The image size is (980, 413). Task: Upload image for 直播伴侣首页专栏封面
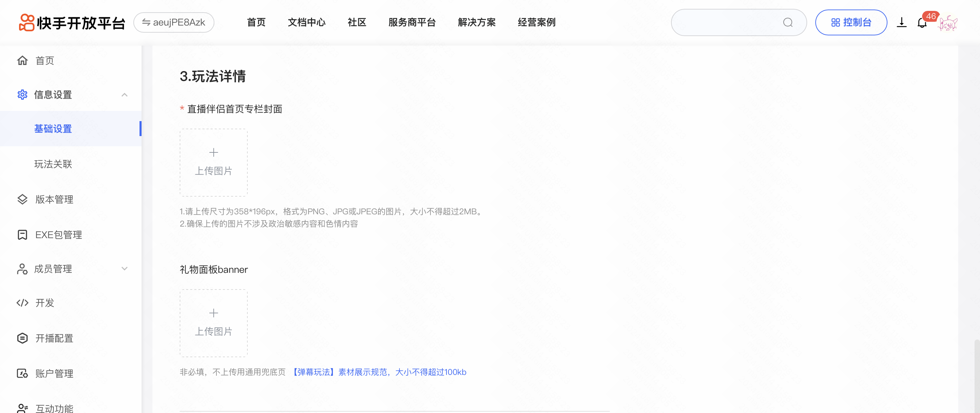(x=213, y=162)
